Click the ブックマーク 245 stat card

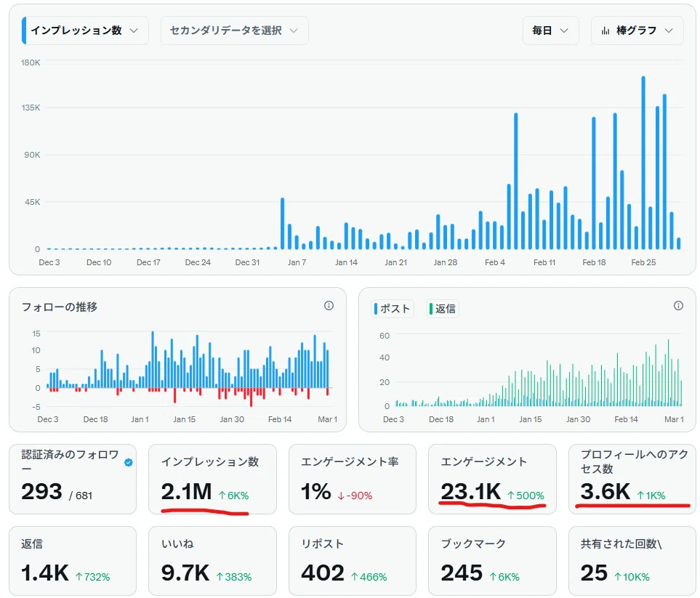492,561
